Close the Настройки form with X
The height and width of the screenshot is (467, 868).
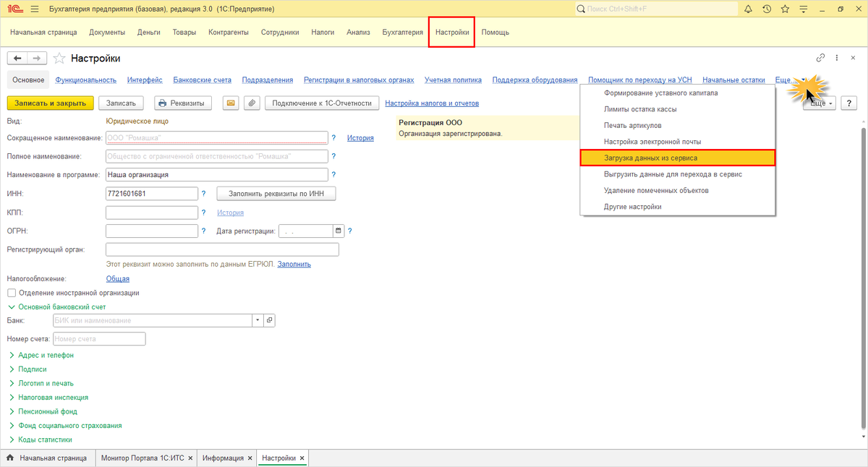(x=854, y=58)
